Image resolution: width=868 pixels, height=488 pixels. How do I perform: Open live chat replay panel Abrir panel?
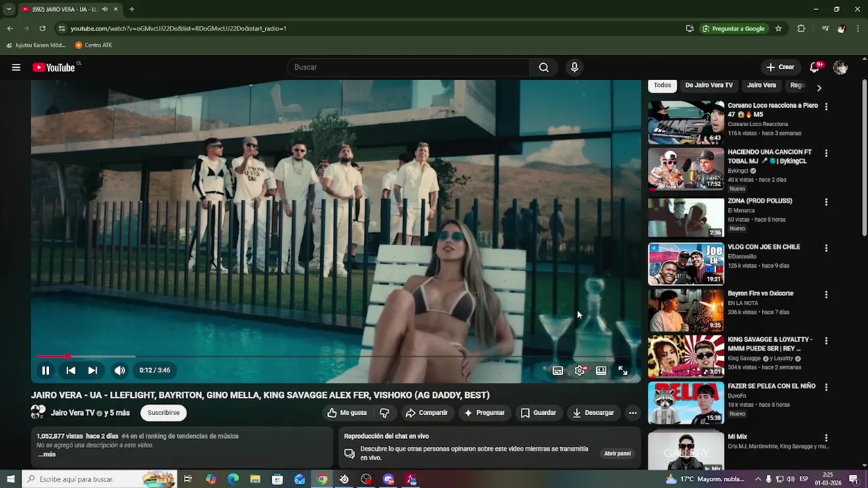point(617,453)
